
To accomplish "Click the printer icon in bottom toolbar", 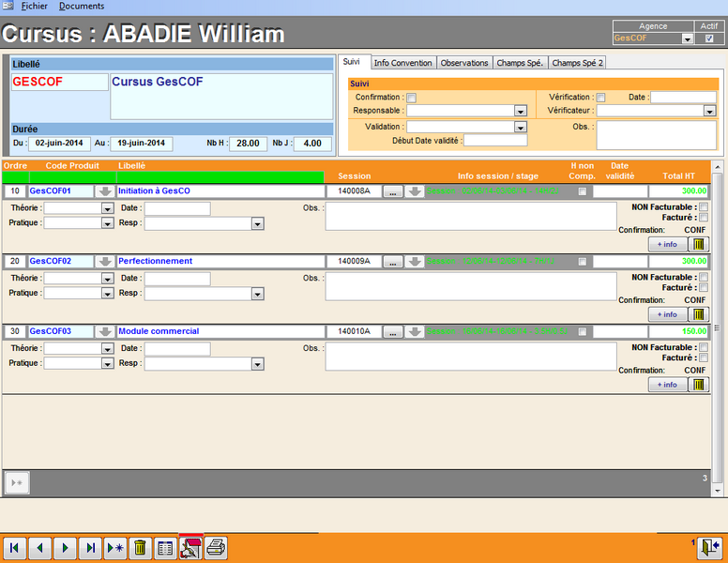I will coord(216,548).
